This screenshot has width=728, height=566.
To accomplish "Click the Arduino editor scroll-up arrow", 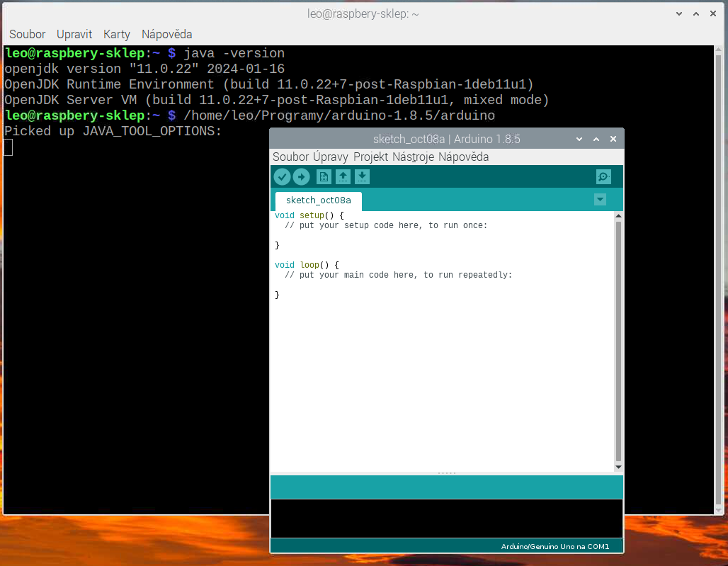I will tap(618, 216).
